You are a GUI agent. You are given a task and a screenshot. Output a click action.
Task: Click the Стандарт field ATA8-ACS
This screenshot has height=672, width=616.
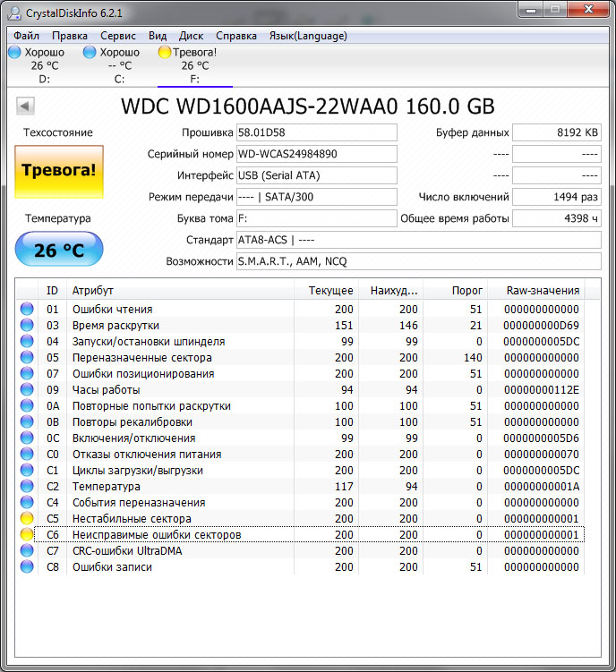coord(419,240)
